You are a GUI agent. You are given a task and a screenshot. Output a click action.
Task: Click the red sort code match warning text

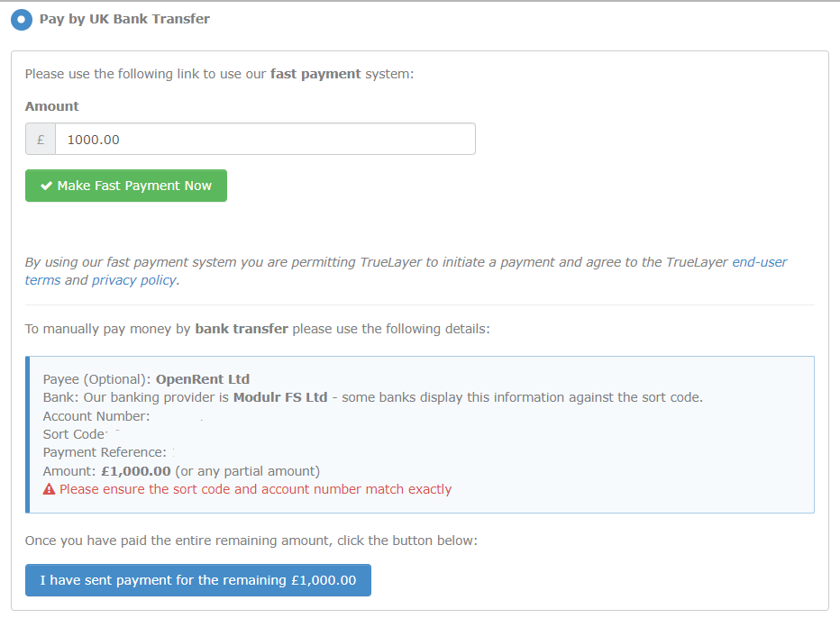[x=256, y=489]
